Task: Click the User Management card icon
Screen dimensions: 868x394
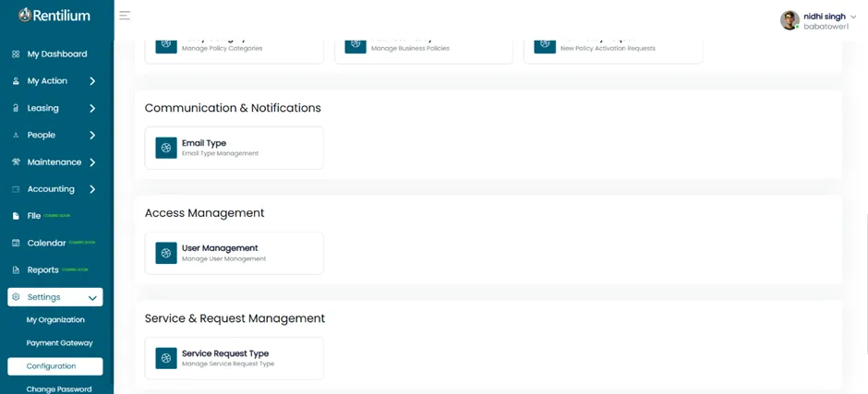Action: point(166,254)
